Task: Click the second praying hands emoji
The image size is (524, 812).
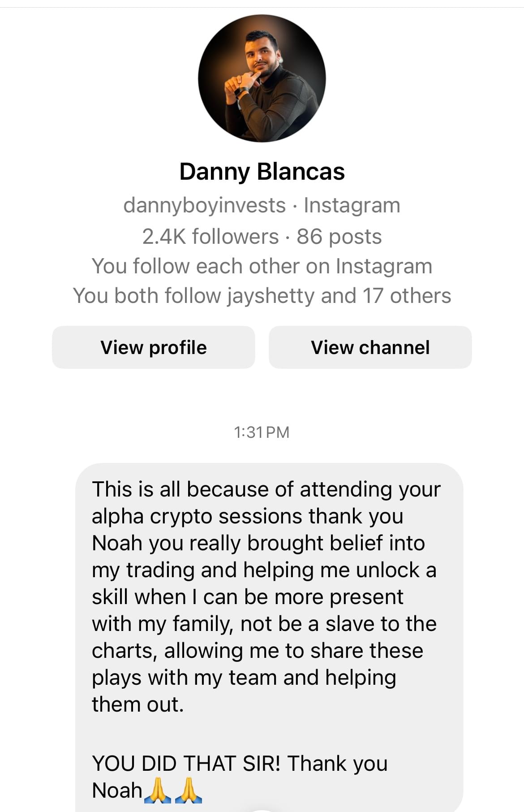Action: tap(189, 790)
